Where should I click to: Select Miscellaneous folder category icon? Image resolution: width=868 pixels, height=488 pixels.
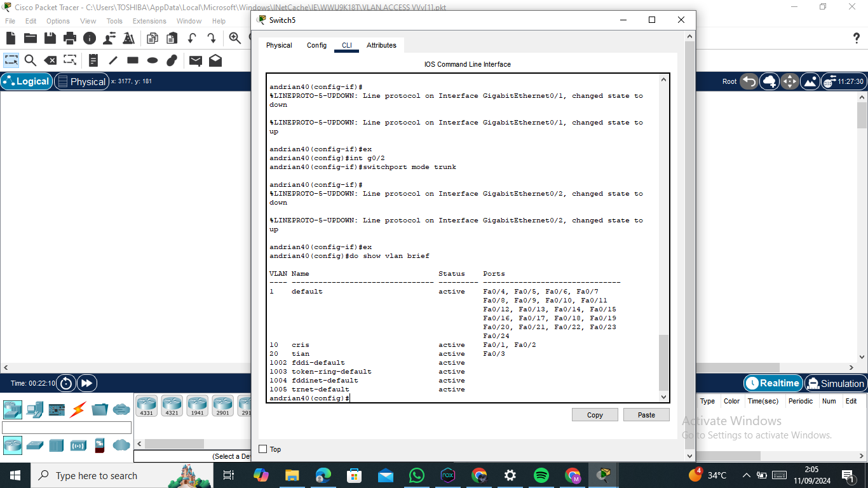click(100, 409)
